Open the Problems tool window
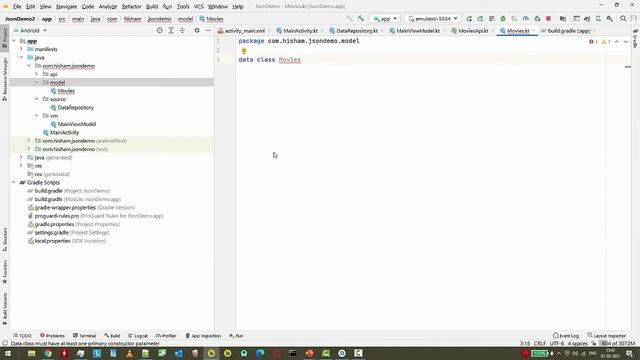 (52, 336)
